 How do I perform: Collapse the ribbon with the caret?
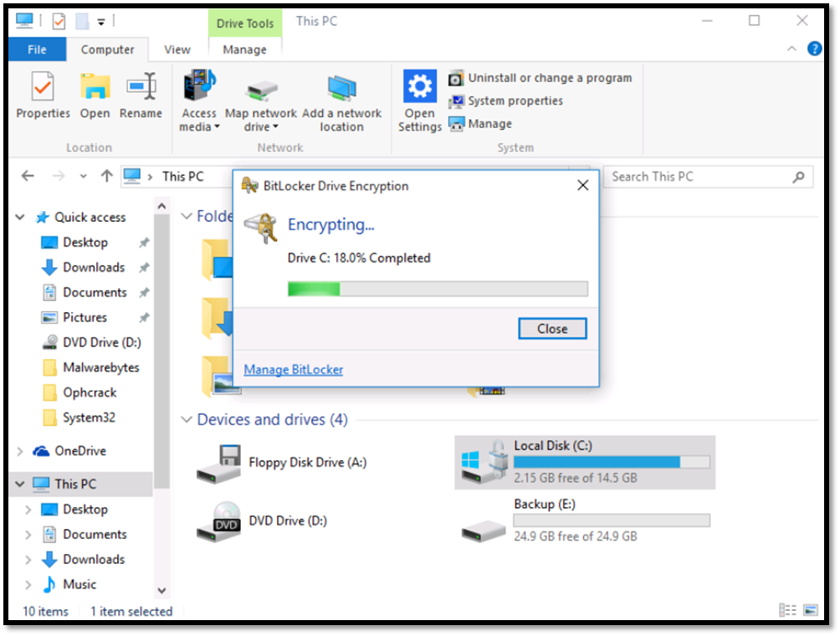(791, 49)
